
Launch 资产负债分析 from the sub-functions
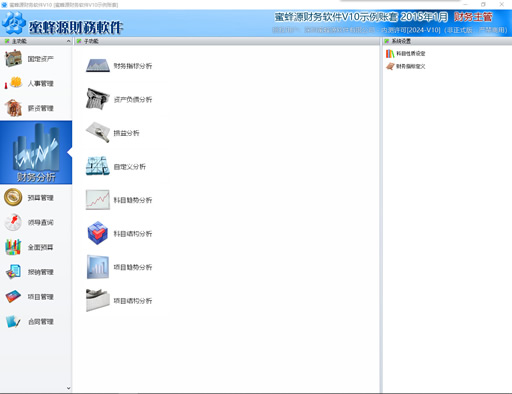click(98, 99)
